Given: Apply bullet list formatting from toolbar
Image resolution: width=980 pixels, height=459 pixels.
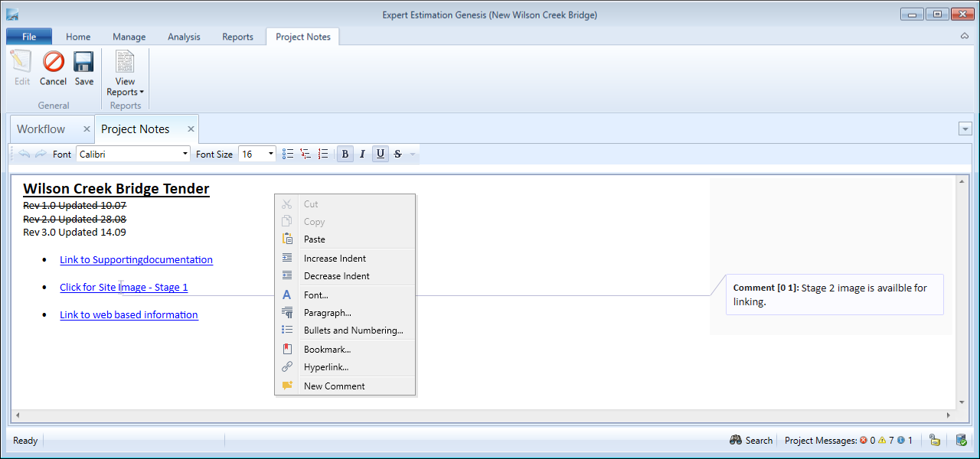Looking at the screenshot, I should pyautogui.click(x=288, y=155).
